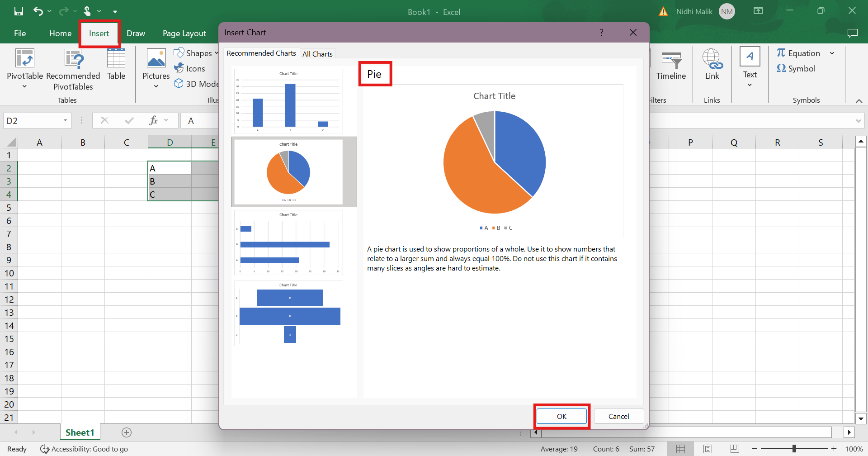
Task: Switch to the Draw tab
Action: 136,33
